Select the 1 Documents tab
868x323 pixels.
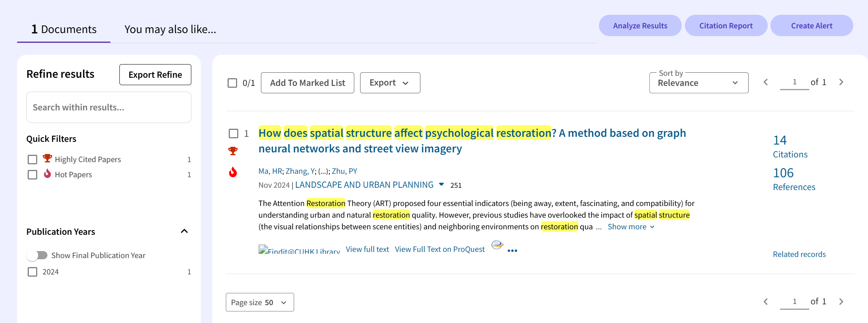[x=64, y=29]
